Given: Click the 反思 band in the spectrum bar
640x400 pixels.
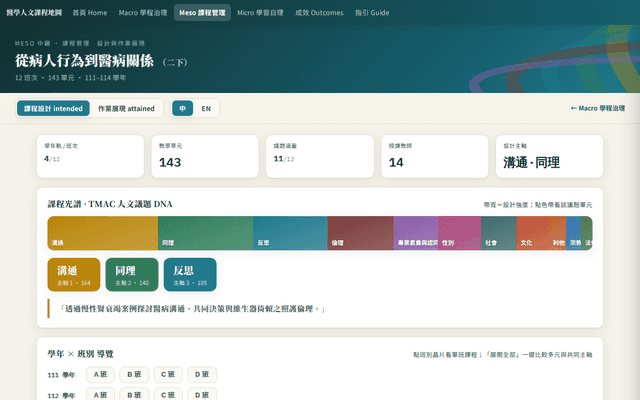Looking at the screenshot, I should [290, 233].
